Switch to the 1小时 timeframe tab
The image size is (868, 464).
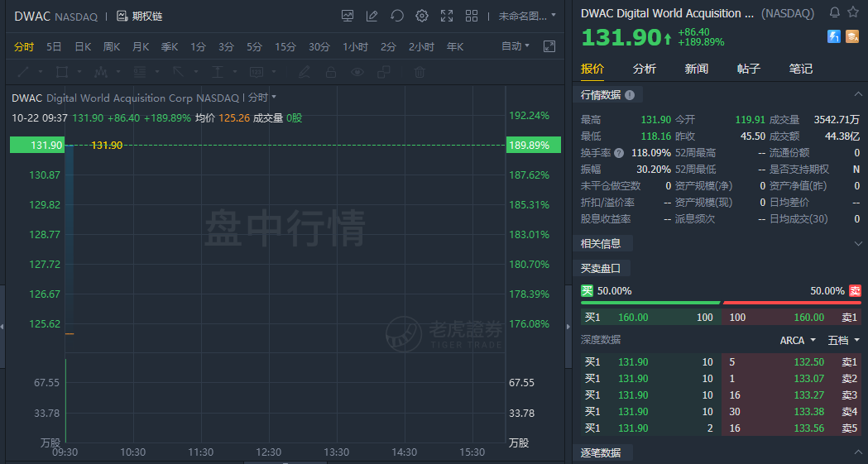pos(355,47)
